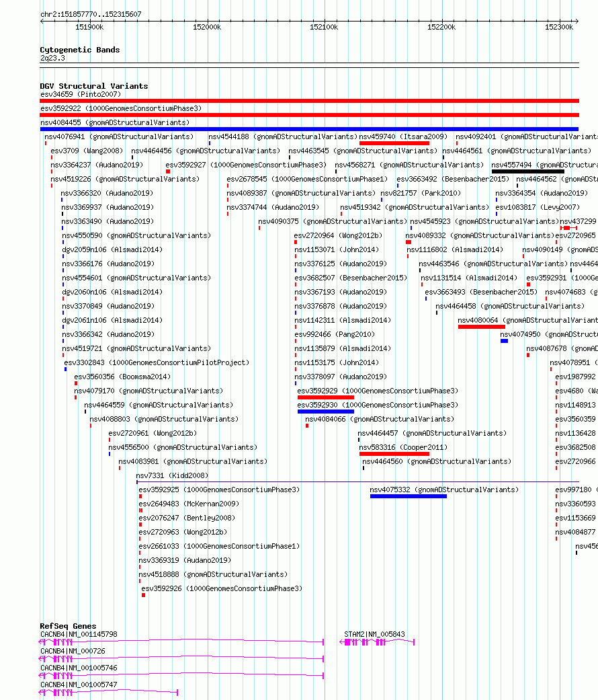Image resolution: width=598 pixels, height=700 pixels.
Task: Open DGV Structural Variants track heading
Action: [x=94, y=86]
